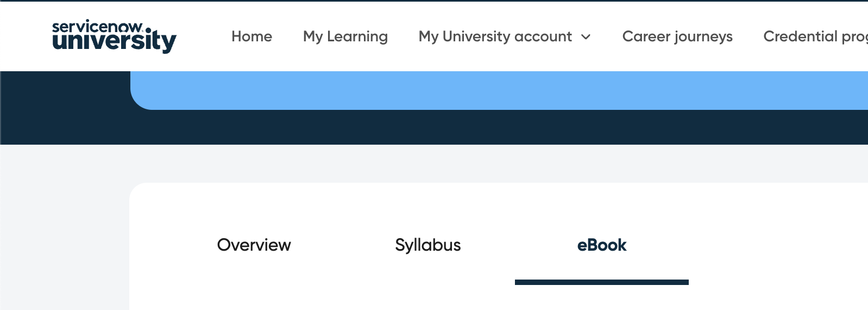Click the small "servicenow" wordmark in the logo

[98, 27]
